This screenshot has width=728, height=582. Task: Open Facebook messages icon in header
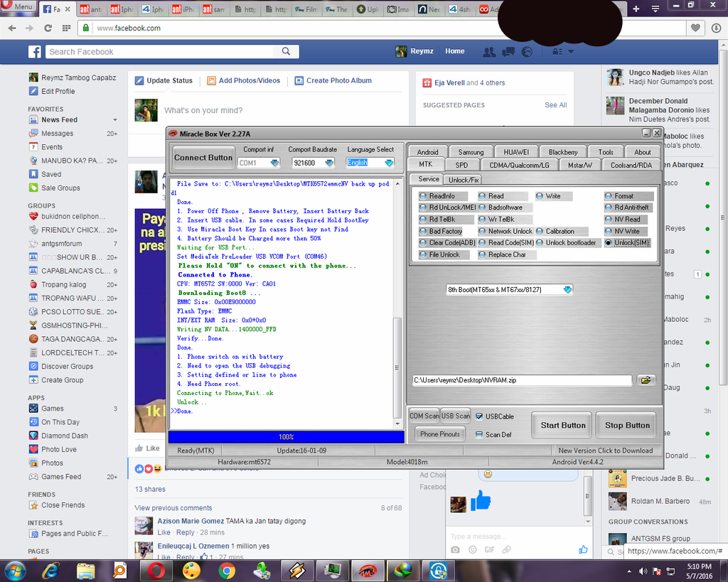(x=508, y=51)
